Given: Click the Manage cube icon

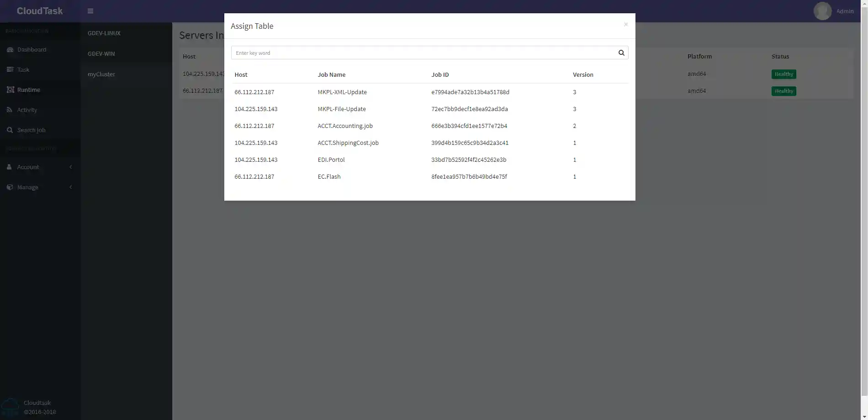Looking at the screenshot, I should [10, 187].
